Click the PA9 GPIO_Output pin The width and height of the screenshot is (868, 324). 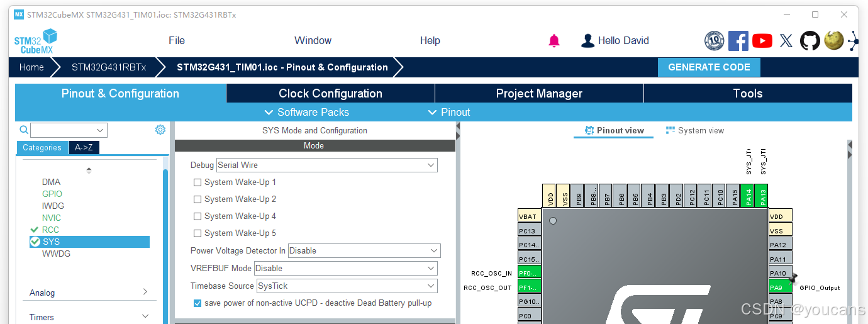point(781,288)
